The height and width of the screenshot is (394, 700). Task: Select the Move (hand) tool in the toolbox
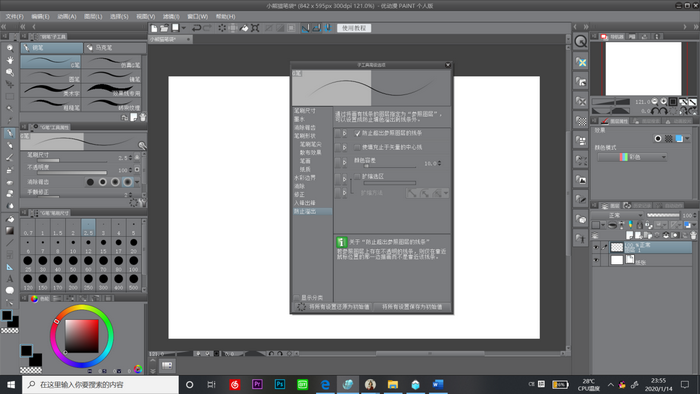pos(9,60)
